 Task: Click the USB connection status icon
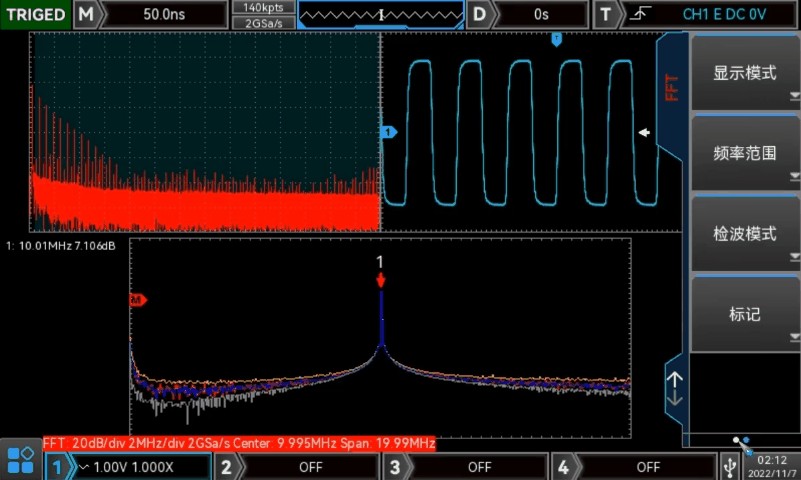click(x=731, y=466)
